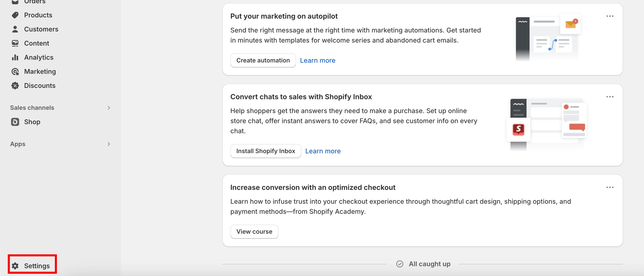The height and width of the screenshot is (276, 644).
Task: Click the Create automation button
Action: click(263, 60)
